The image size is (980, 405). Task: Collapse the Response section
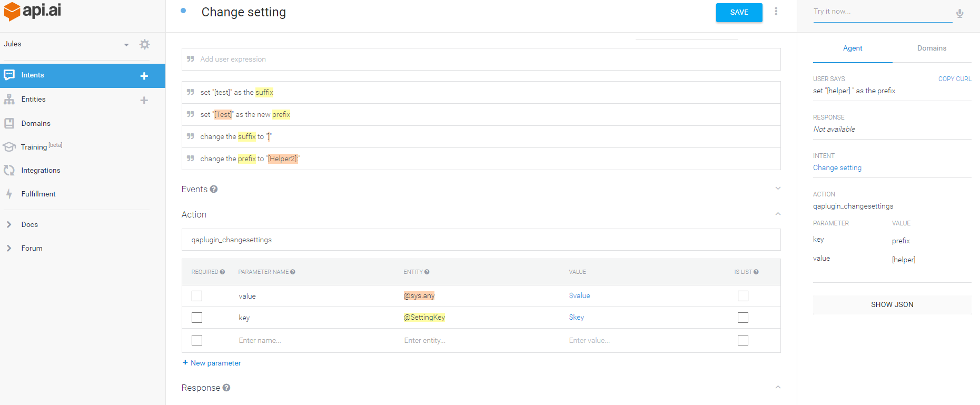point(778,387)
